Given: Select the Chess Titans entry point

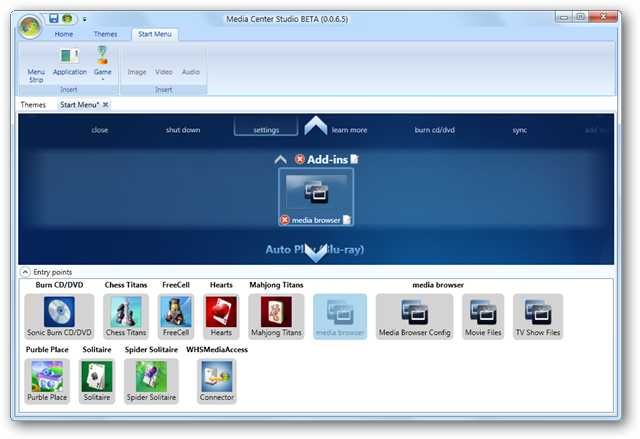Looking at the screenshot, I should 125,316.
